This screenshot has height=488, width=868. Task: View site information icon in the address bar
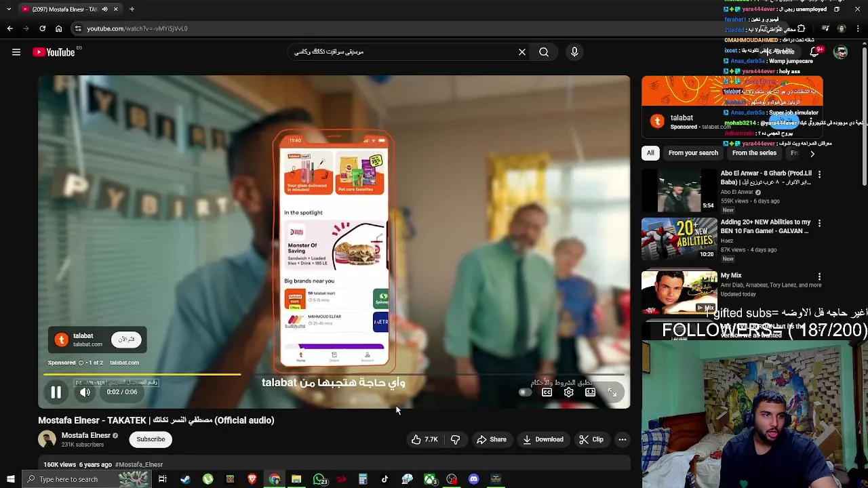pyautogui.click(x=78, y=28)
